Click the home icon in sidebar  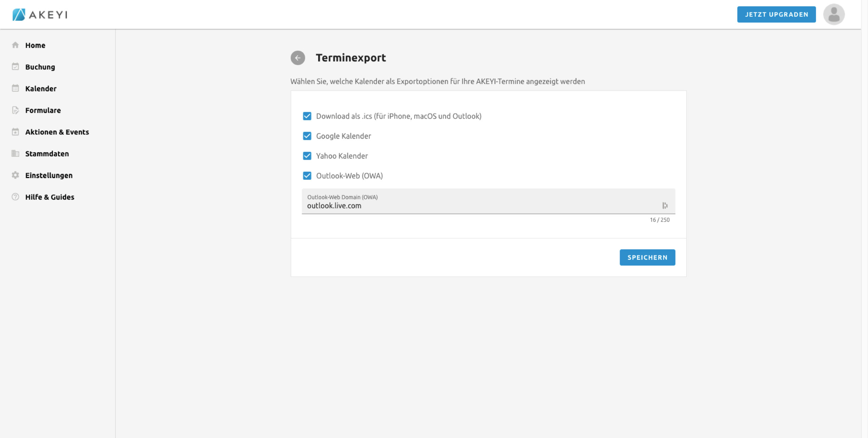pos(15,45)
